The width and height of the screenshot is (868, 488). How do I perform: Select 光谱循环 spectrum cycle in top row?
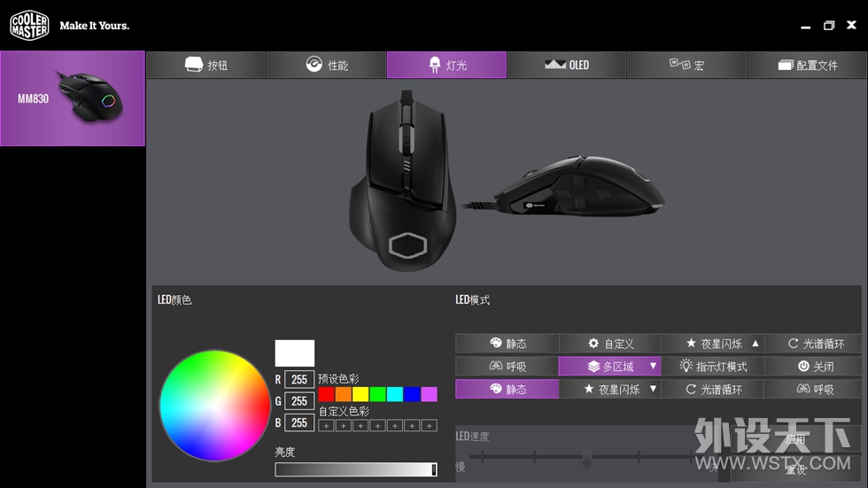[816, 344]
